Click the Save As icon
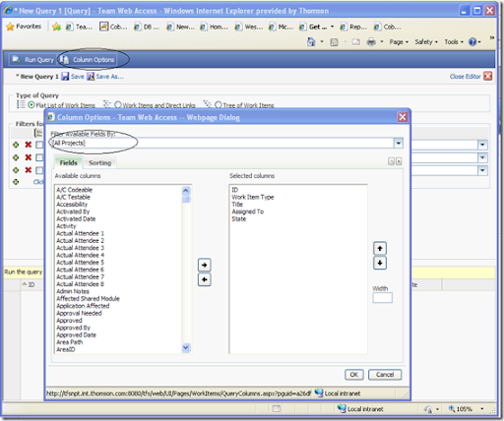The width and height of the screenshot is (504, 421). click(91, 77)
